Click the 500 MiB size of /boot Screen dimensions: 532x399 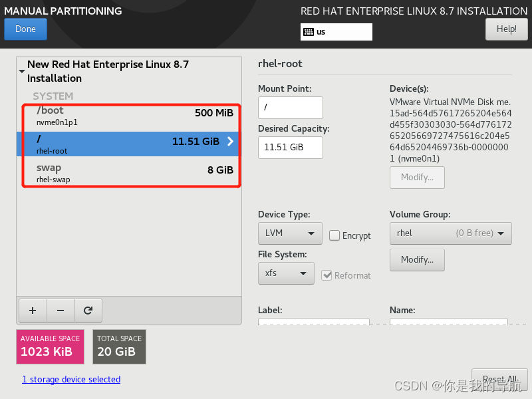coord(214,113)
